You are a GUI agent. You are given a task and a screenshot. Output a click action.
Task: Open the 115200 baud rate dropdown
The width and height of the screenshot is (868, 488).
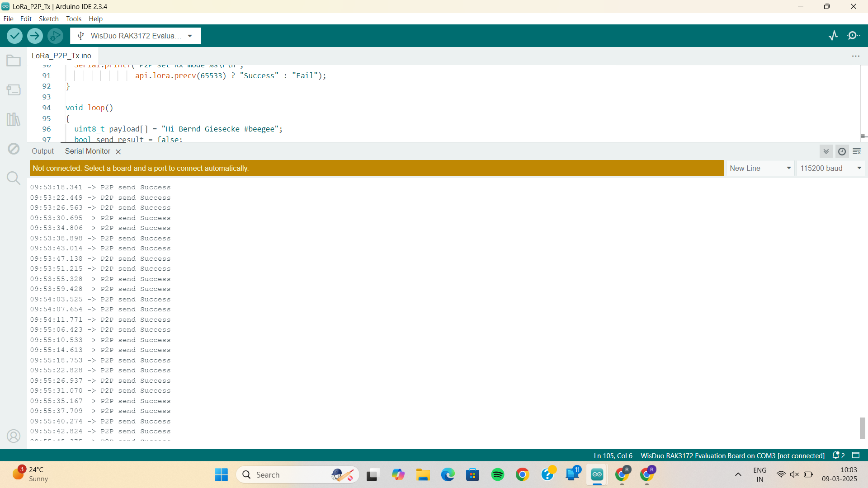(x=830, y=168)
